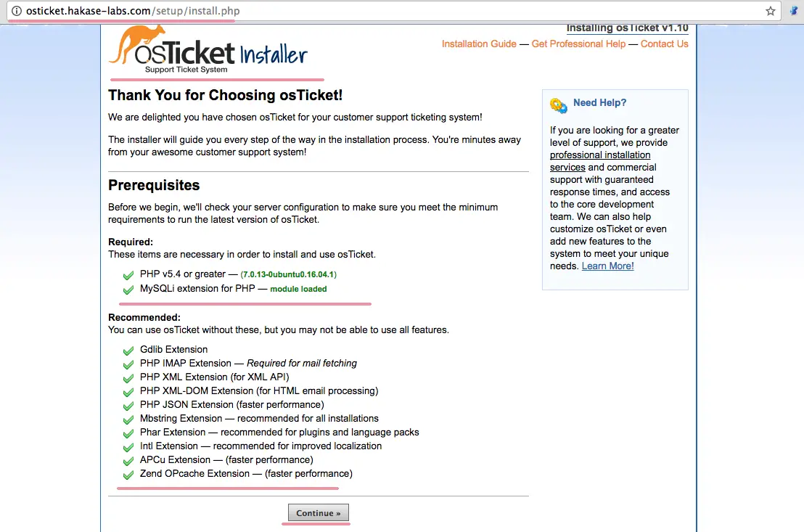Open the Learn More! link
The height and width of the screenshot is (532, 804).
pos(607,266)
